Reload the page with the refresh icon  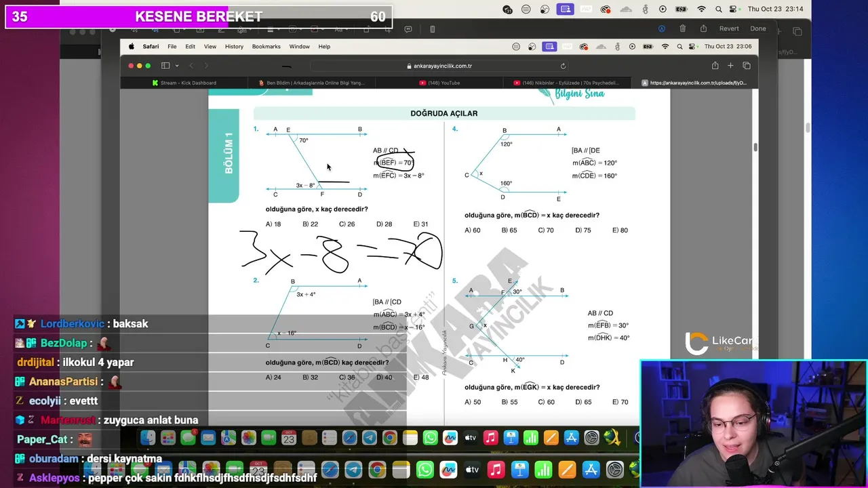tap(563, 66)
